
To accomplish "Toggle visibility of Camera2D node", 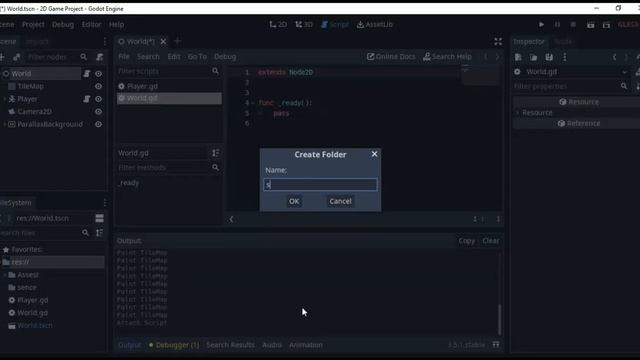I will (98, 111).
